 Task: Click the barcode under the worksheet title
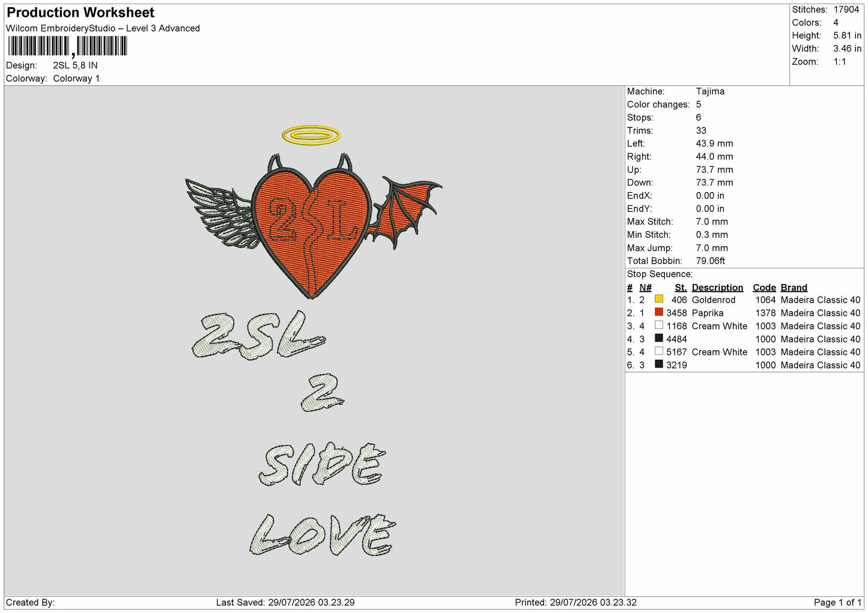(67, 46)
